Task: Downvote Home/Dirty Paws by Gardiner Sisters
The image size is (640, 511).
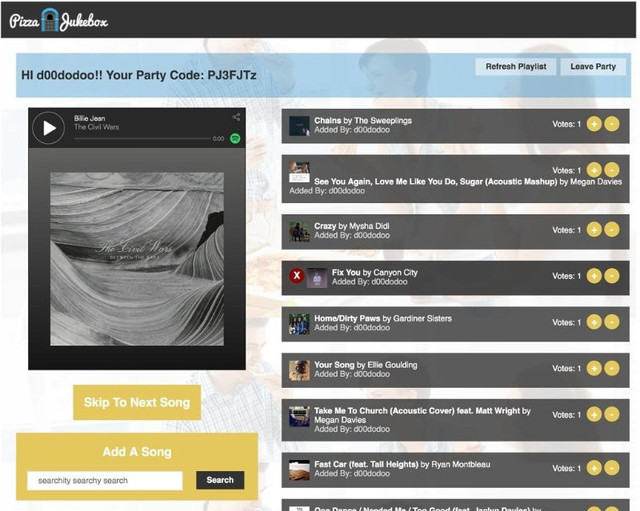Action: pos(611,322)
